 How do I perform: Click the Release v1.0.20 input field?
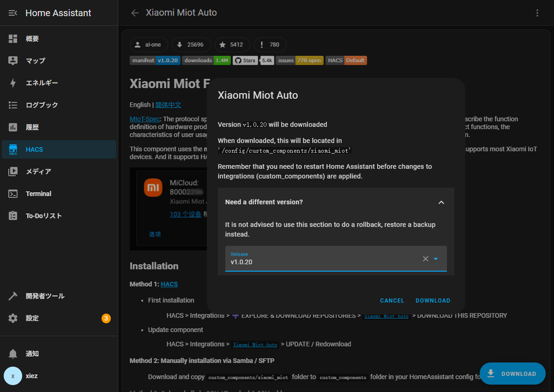pyautogui.click(x=336, y=259)
